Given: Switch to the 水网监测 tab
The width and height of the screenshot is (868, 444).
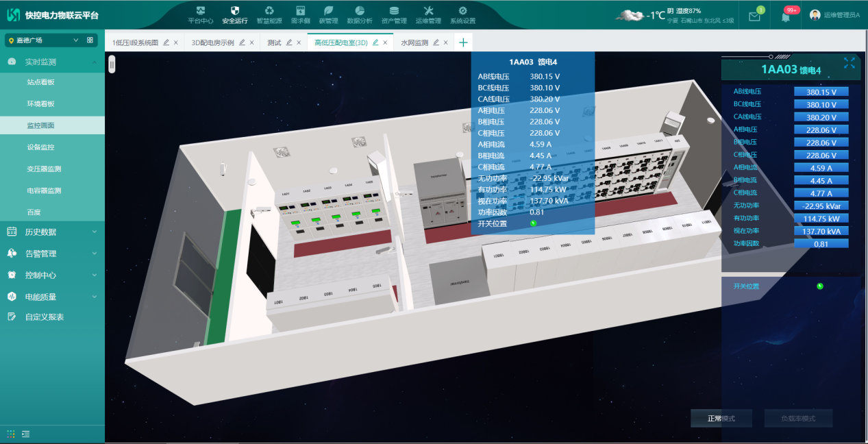Looking at the screenshot, I should click(x=414, y=42).
